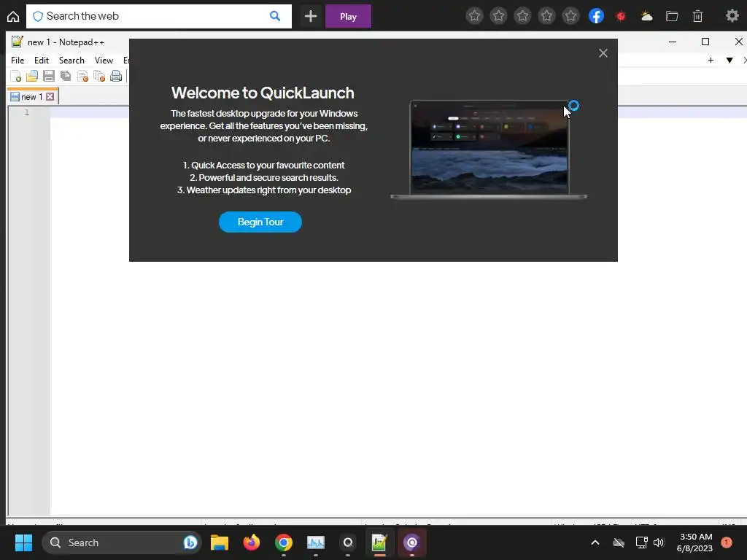Click line number 1 in the editor margin

click(27, 112)
